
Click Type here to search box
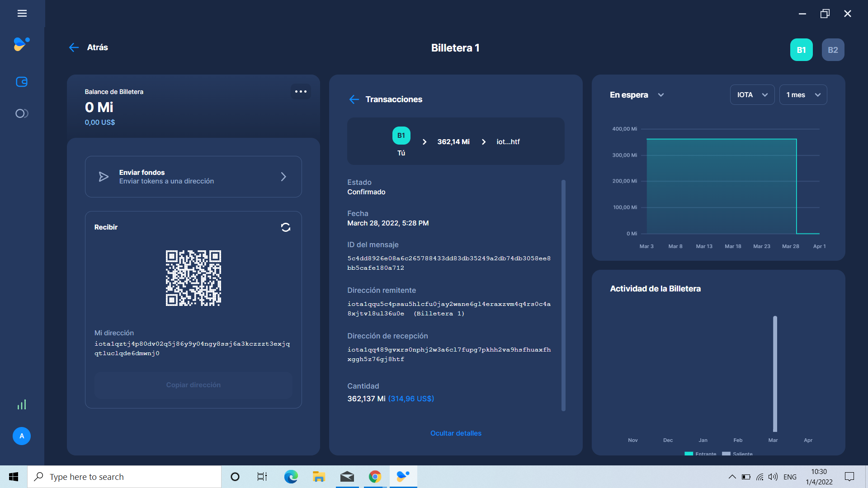pos(124,477)
